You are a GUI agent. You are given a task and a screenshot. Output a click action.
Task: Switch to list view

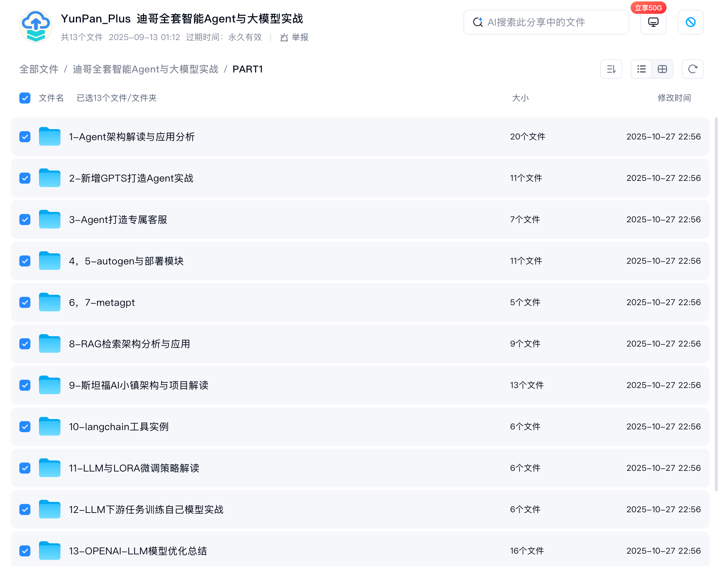pyautogui.click(x=641, y=69)
